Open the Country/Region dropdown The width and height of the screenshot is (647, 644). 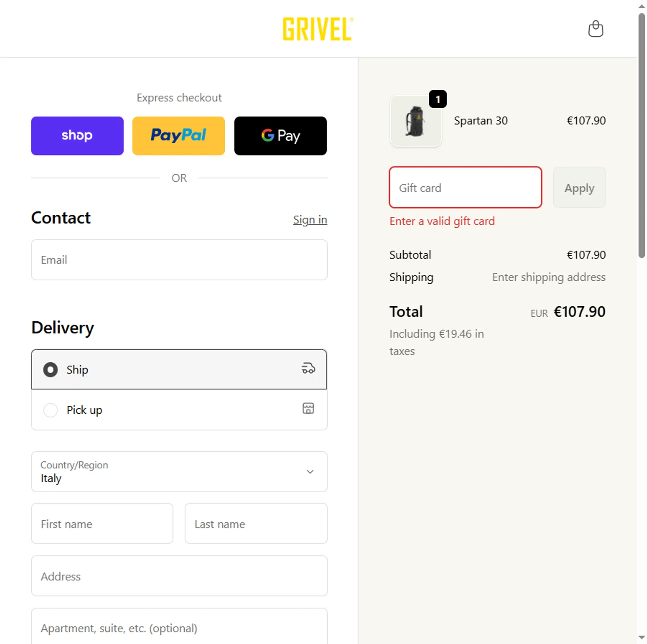[x=179, y=471]
